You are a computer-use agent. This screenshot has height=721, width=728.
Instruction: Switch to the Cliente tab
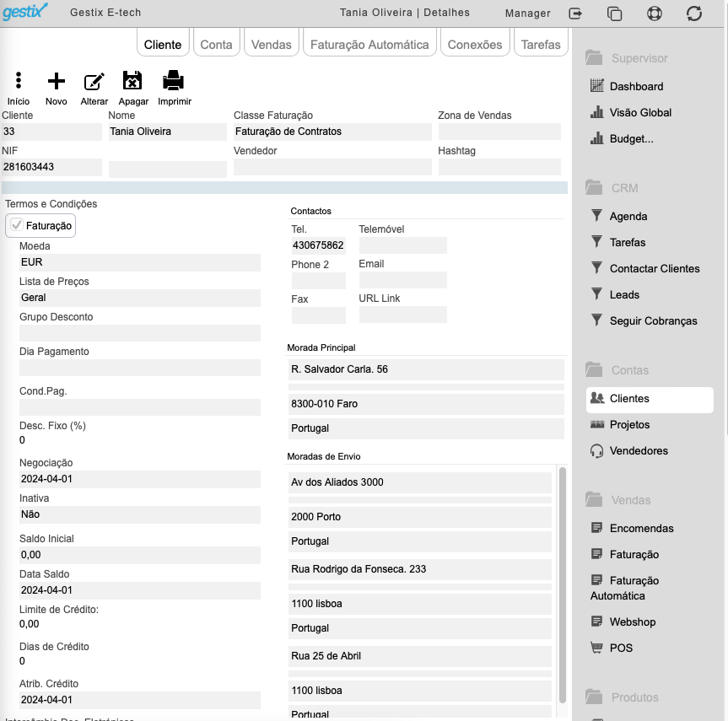pyautogui.click(x=163, y=44)
